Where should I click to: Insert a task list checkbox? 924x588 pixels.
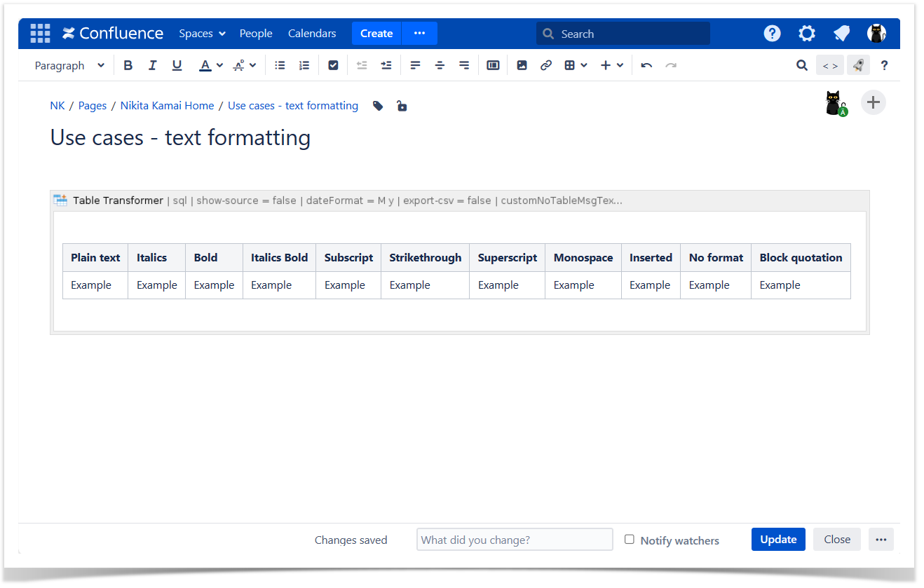click(x=333, y=65)
